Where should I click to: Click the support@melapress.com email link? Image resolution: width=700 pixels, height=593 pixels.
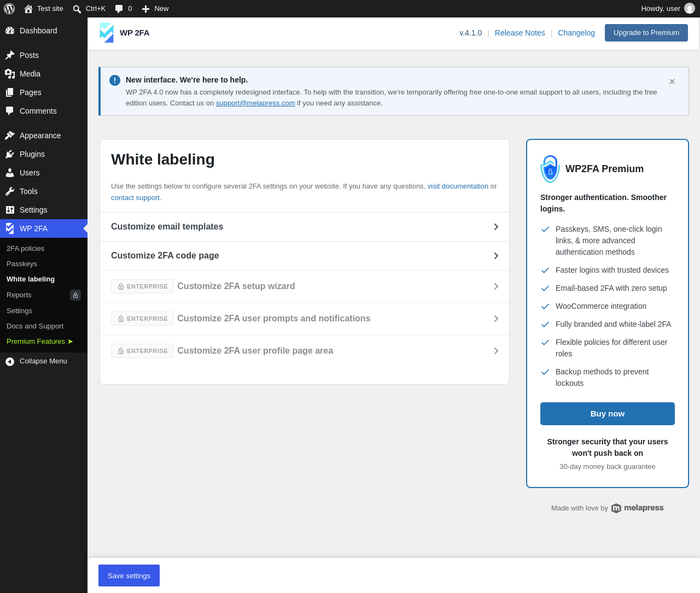(255, 103)
